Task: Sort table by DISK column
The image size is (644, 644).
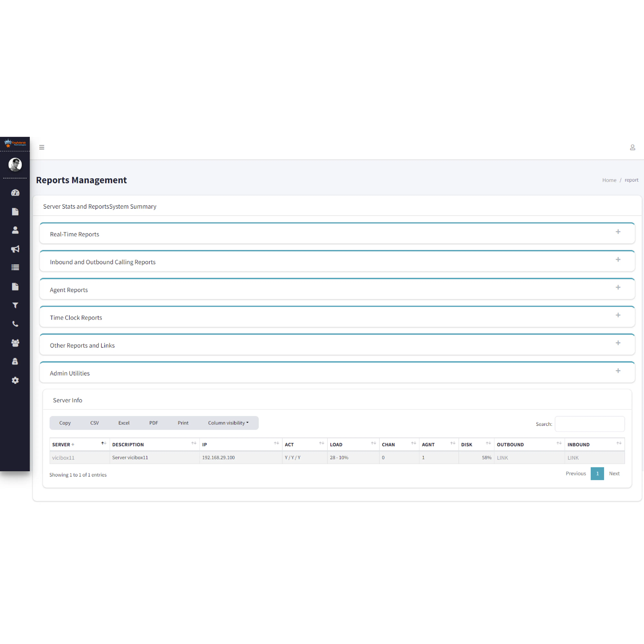Action: tap(476, 444)
